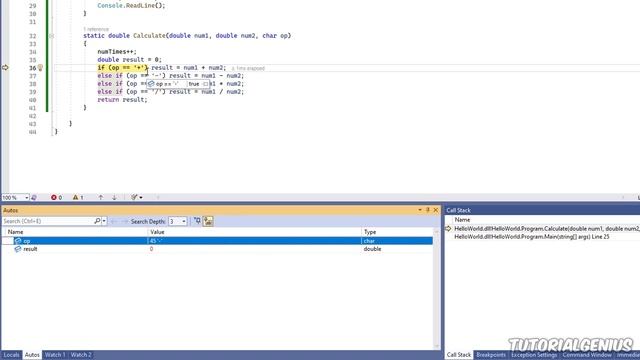Click the variable icon next to op
640x360 pixels.
[18, 241]
